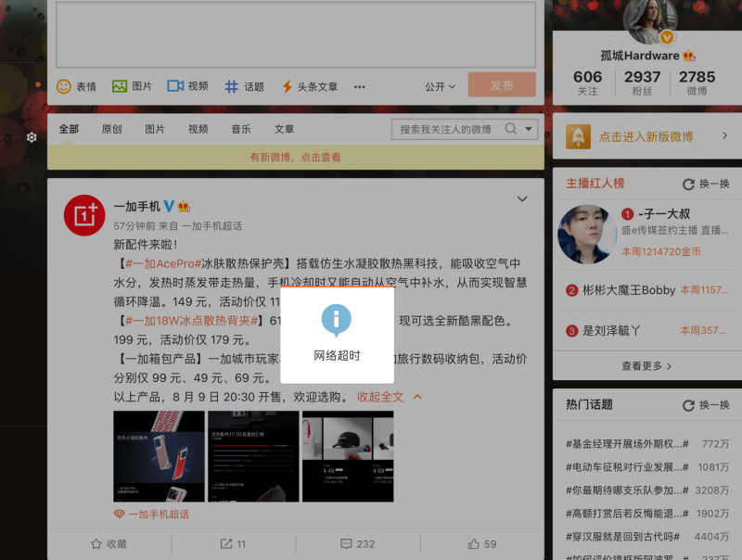Open the post options chevron

[522, 199]
